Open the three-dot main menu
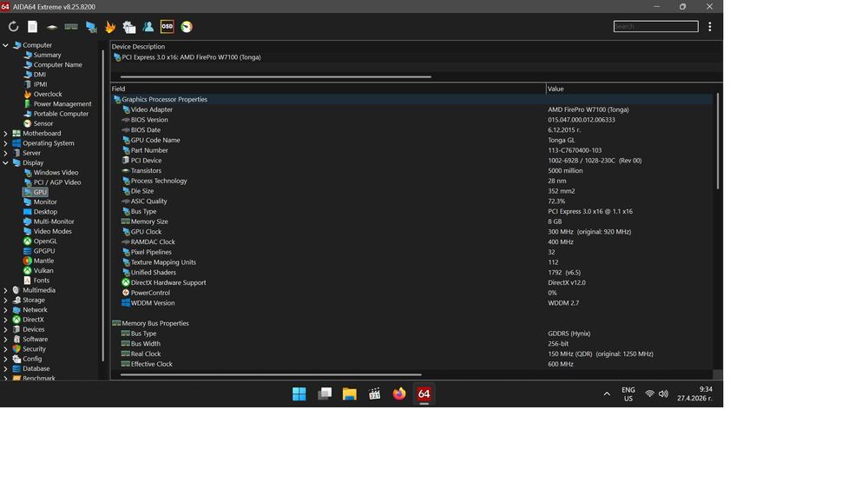Image resolution: width=868 pixels, height=489 pixels. [x=710, y=27]
